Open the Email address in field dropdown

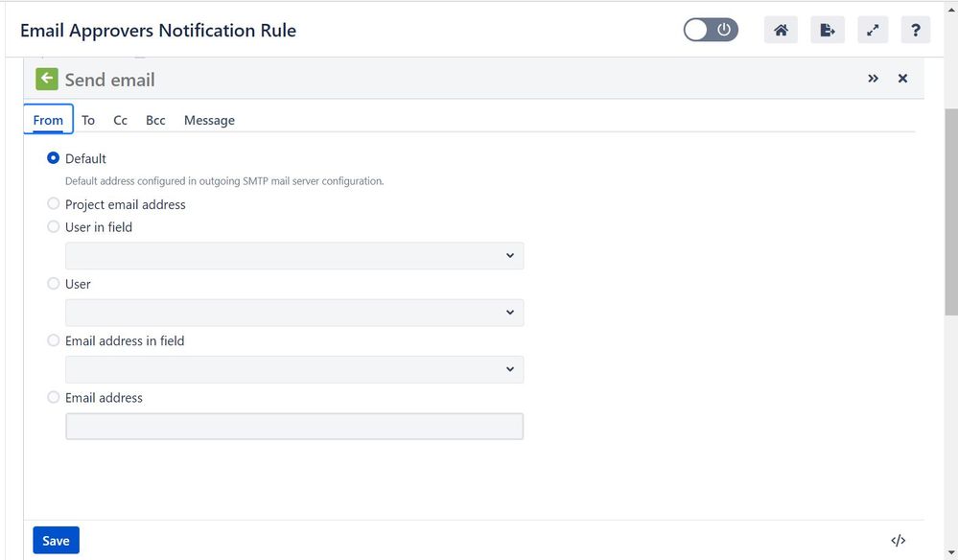point(294,369)
